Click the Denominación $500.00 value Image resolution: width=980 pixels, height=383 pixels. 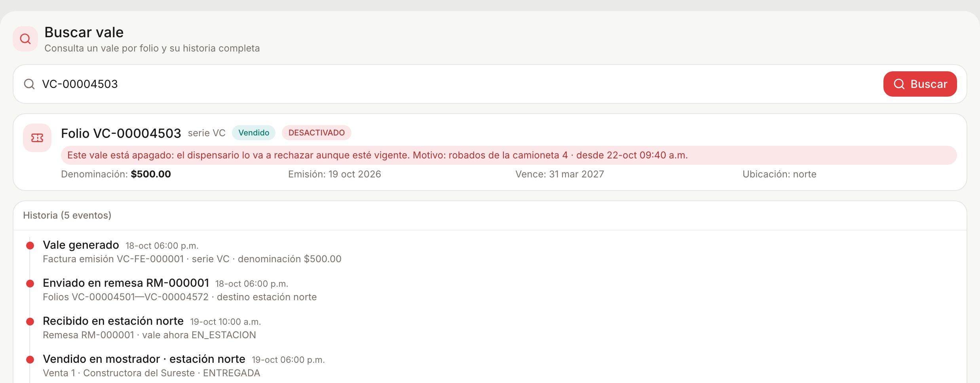click(151, 174)
